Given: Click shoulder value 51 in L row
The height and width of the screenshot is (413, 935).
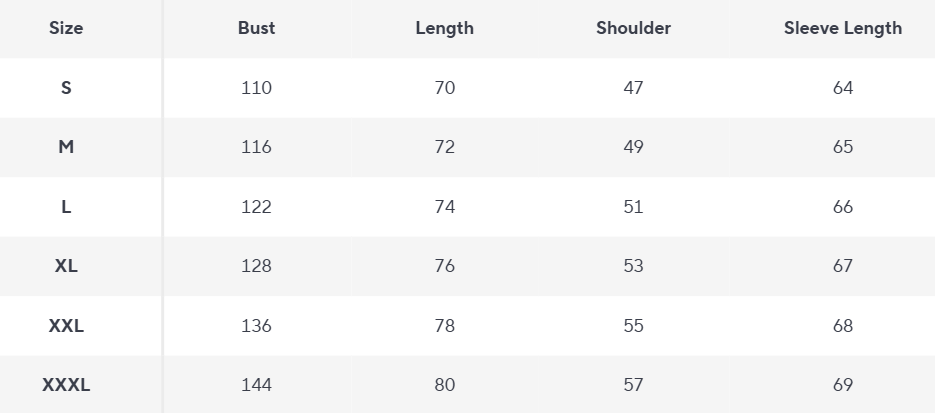Looking at the screenshot, I should [x=633, y=207].
